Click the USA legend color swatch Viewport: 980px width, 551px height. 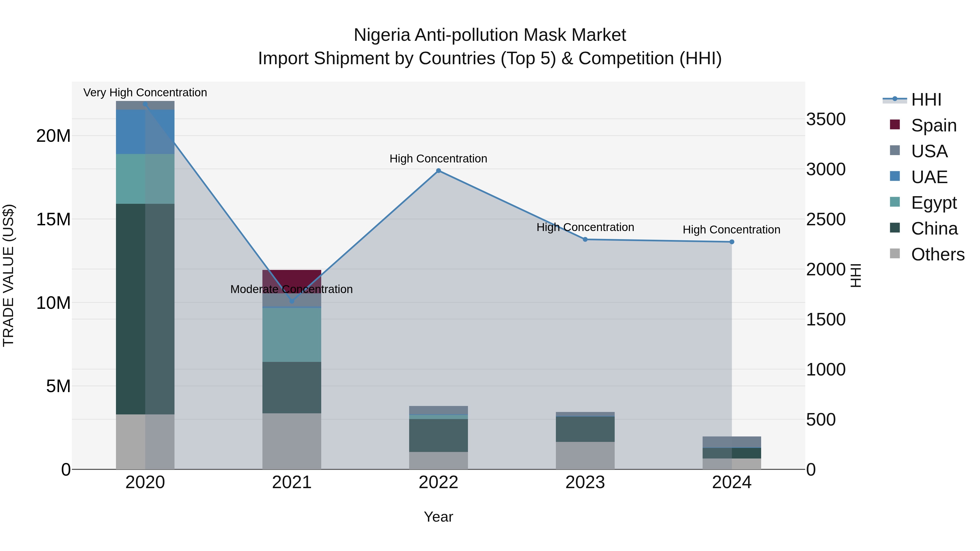click(x=895, y=150)
